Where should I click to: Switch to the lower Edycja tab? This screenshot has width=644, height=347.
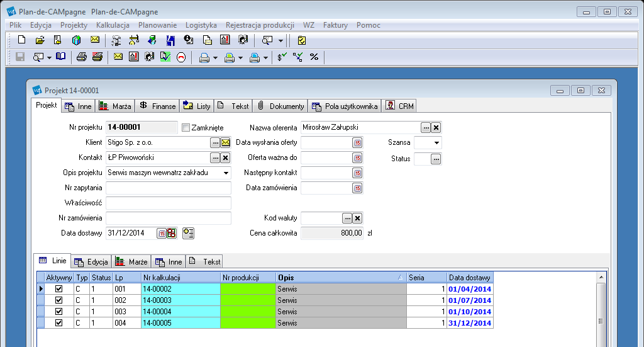(91, 261)
